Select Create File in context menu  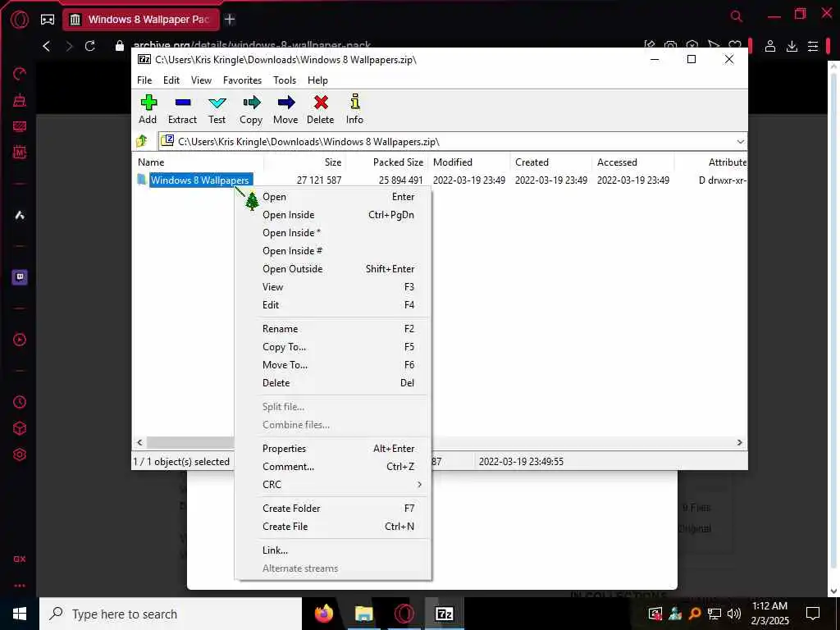pos(333,527)
